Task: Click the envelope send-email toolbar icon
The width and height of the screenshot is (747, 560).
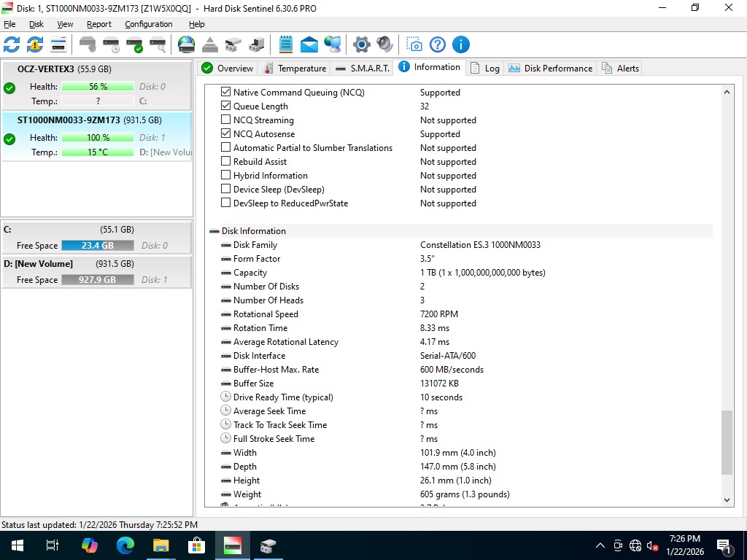Action: click(x=309, y=44)
